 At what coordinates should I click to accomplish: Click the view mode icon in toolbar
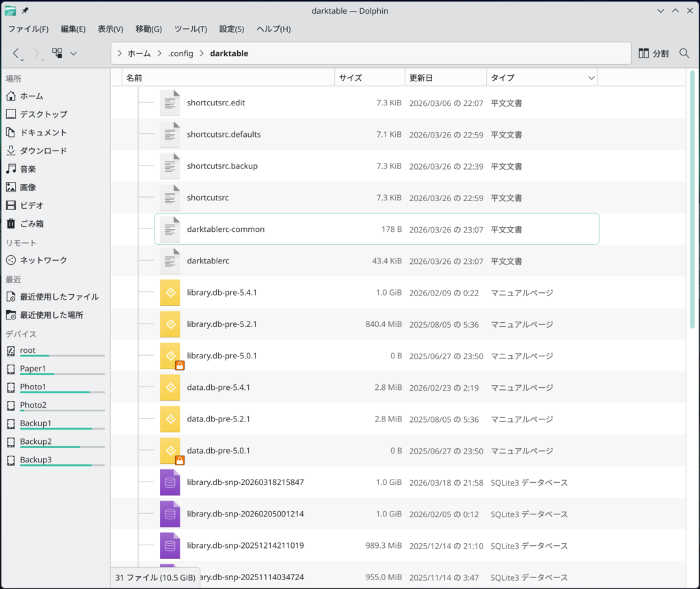point(57,53)
